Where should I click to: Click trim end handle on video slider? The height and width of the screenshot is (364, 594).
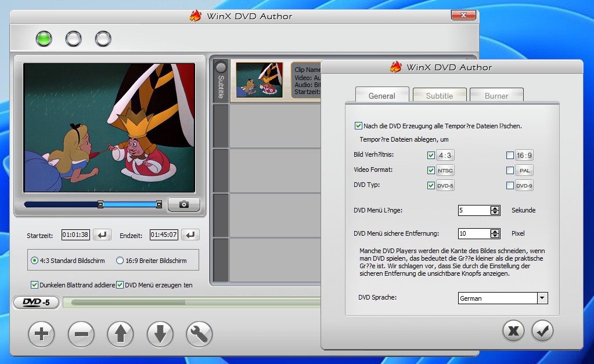[x=159, y=204]
